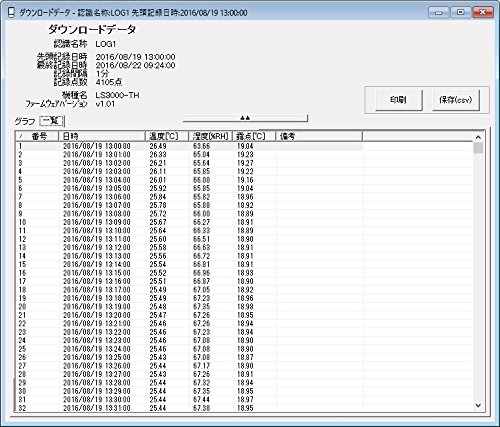This screenshot has height=427, width=500.
Task: Click the 保存(csv) save button
Action: pyautogui.click(x=456, y=100)
